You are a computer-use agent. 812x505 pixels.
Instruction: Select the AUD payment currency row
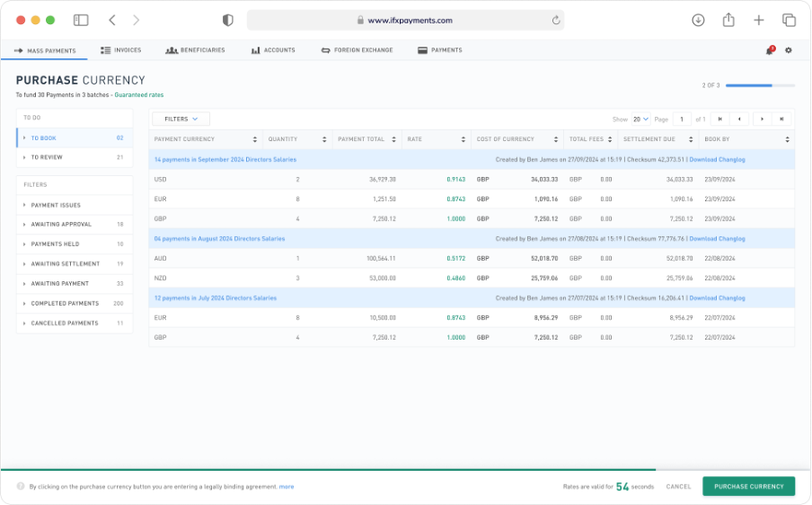coord(472,259)
